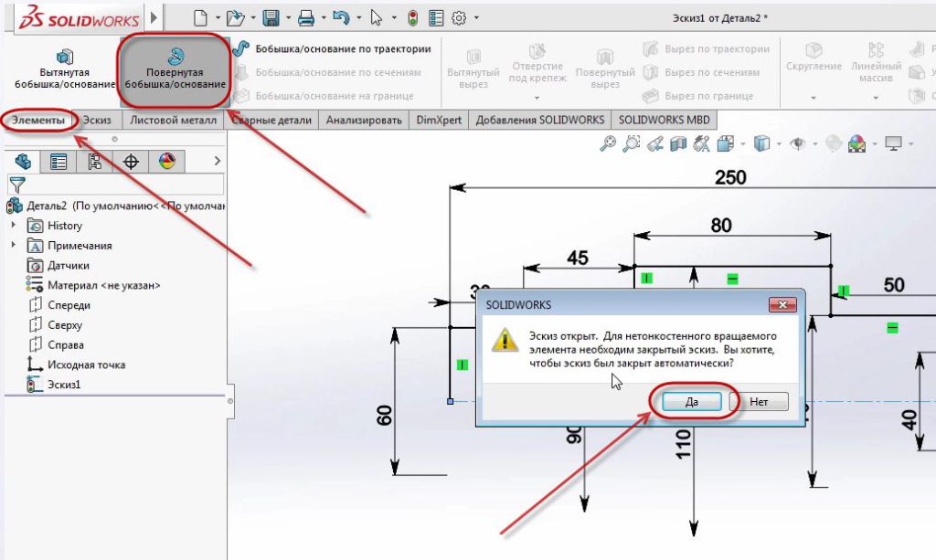The width and height of the screenshot is (936, 560).
Task: Select Исходная точка in tree
Action: coord(77,365)
